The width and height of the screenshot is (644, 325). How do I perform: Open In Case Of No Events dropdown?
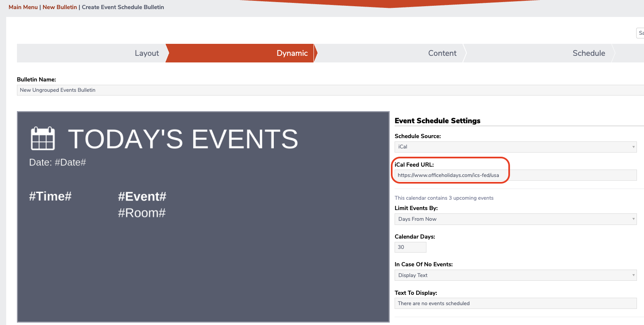point(515,275)
